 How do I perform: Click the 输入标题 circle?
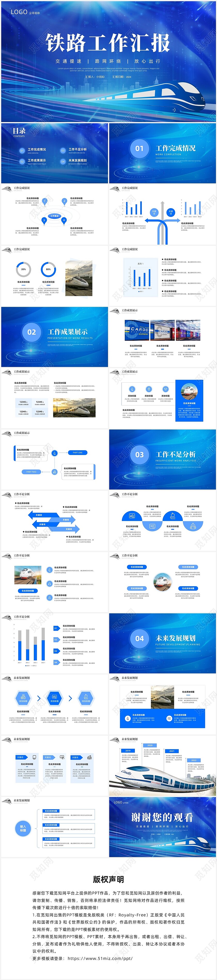click(23, 828)
